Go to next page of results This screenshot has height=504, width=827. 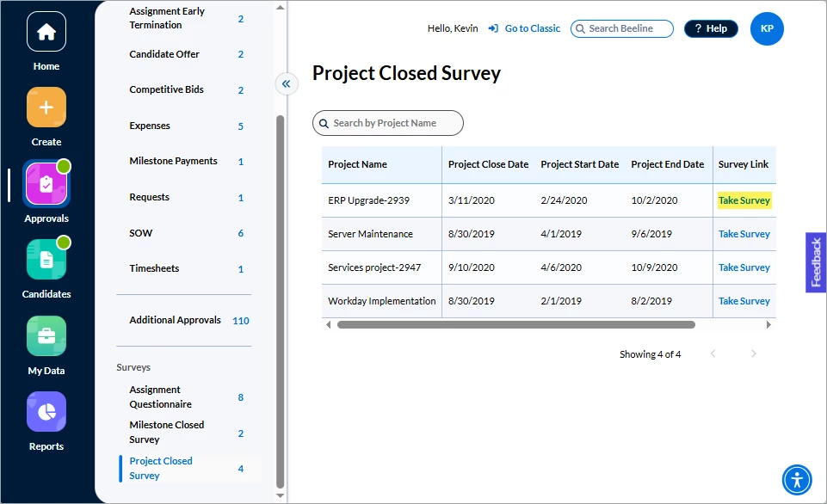click(x=754, y=353)
